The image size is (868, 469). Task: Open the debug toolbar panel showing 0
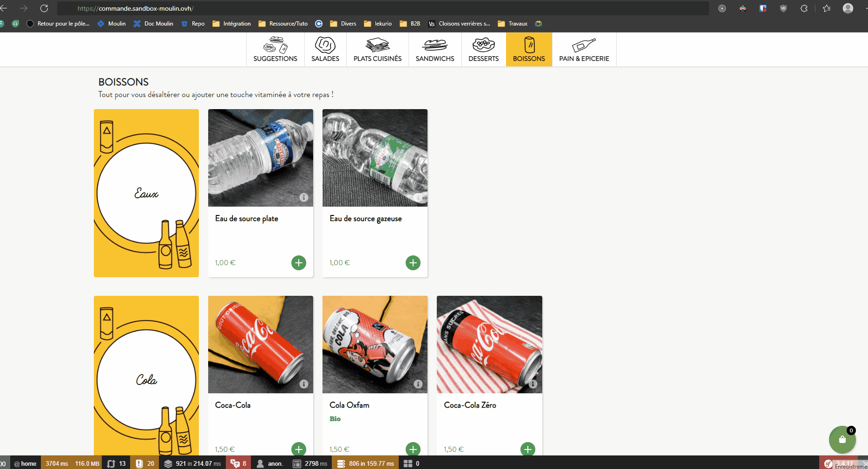(412, 463)
